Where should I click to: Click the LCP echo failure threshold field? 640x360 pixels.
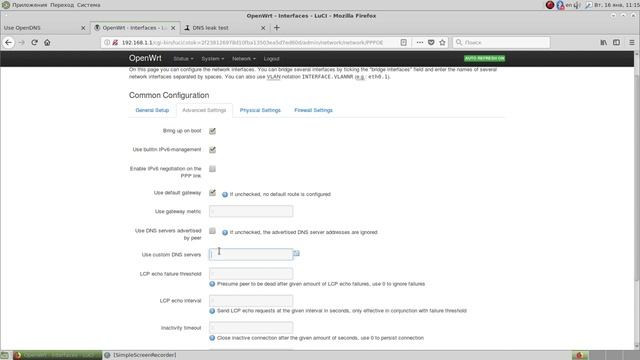[x=251, y=273]
